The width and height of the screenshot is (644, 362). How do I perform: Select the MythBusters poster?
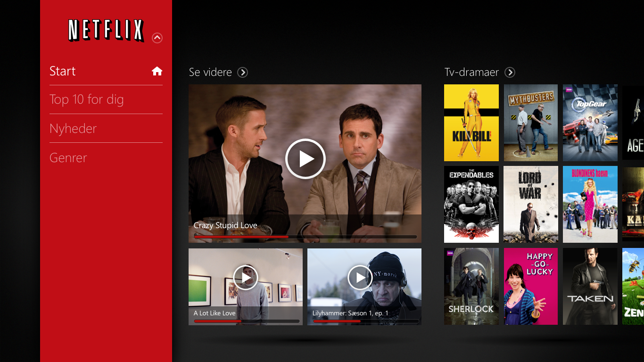(x=531, y=123)
